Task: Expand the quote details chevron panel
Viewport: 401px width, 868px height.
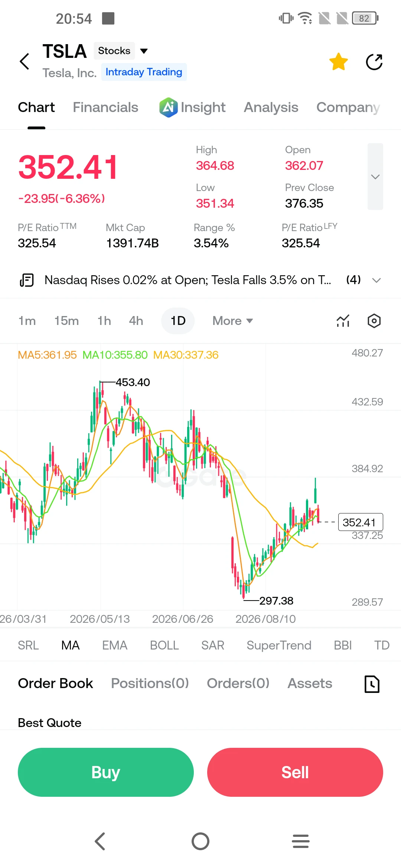Action: [x=375, y=177]
